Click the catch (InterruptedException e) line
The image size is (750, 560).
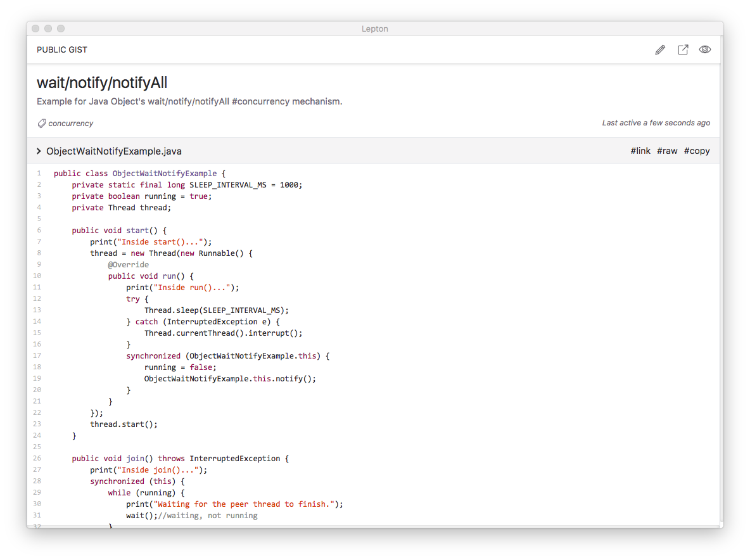203,322
